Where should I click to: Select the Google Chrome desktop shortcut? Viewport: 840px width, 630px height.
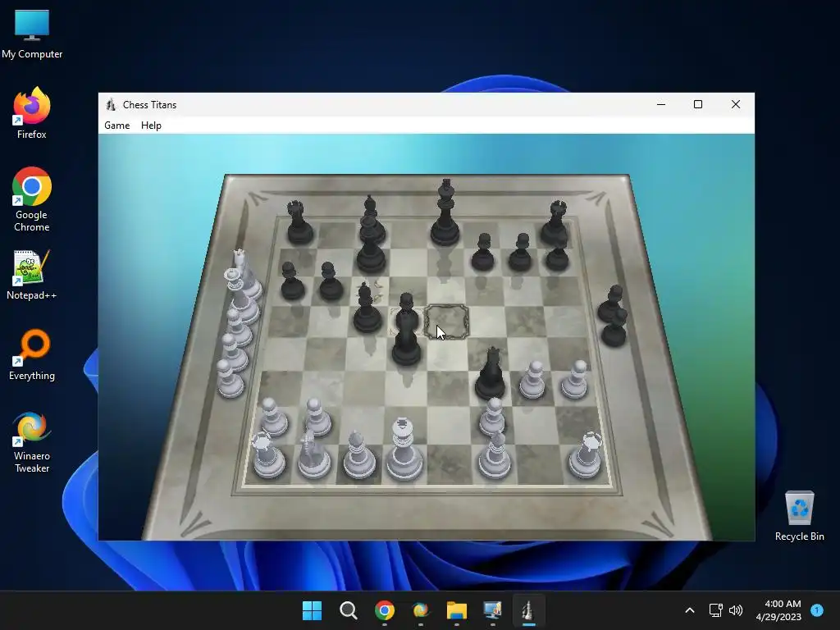32,199
